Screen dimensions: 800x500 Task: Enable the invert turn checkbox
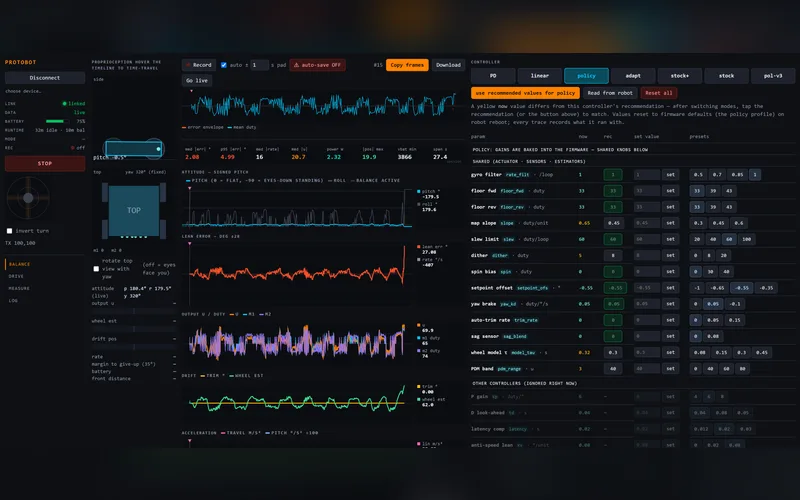[x=9, y=231]
